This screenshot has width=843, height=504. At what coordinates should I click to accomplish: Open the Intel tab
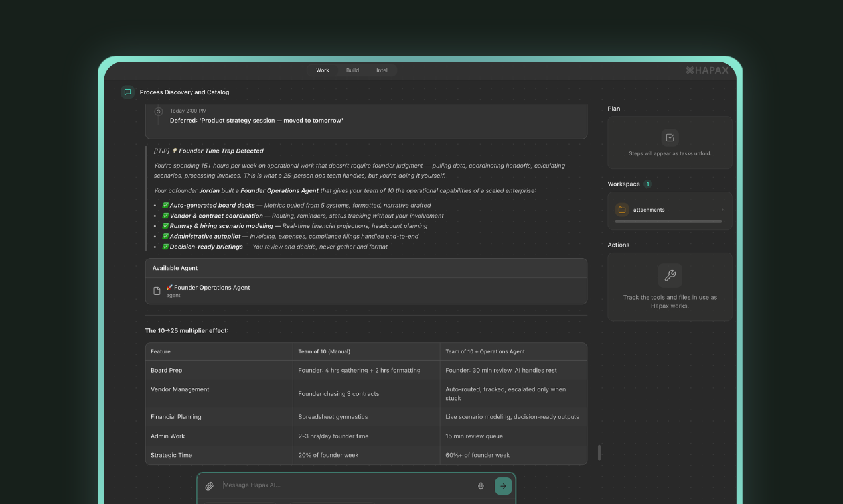tap(382, 70)
